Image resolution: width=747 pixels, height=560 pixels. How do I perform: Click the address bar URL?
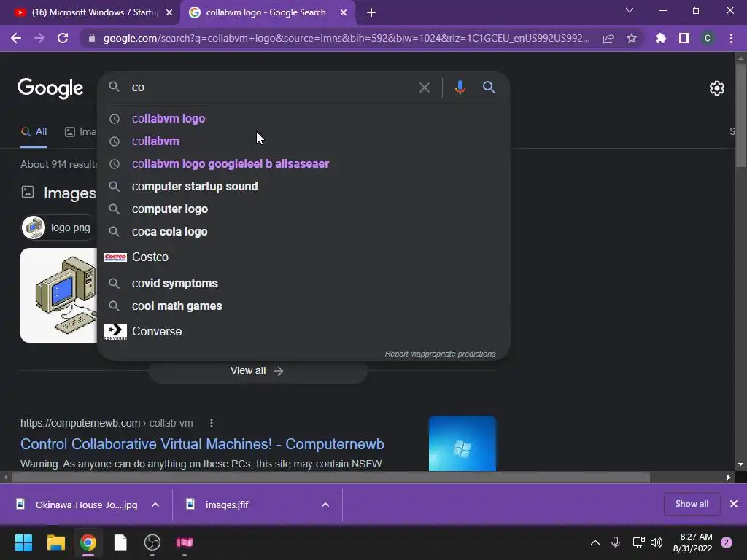pos(347,38)
